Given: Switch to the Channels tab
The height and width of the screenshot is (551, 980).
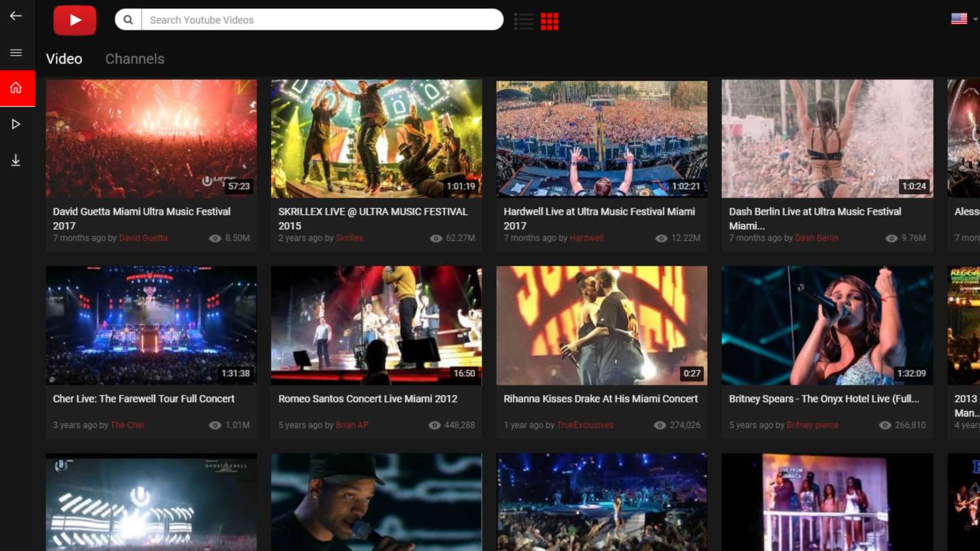Looking at the screenshot, I should tap(135, 59).
